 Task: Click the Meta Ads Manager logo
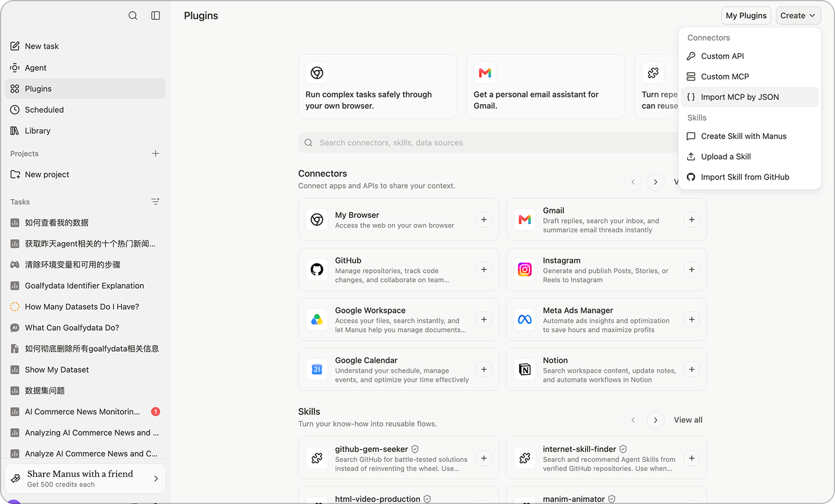525,319
